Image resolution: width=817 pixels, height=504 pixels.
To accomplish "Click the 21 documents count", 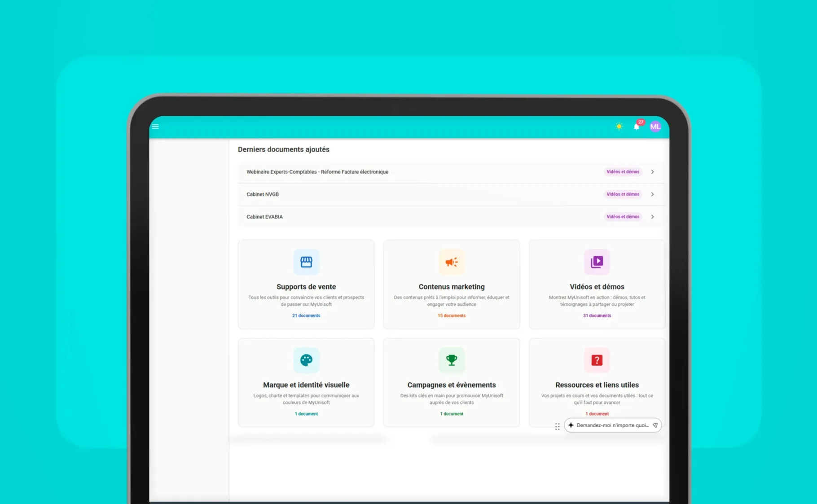I will (306, 316).
